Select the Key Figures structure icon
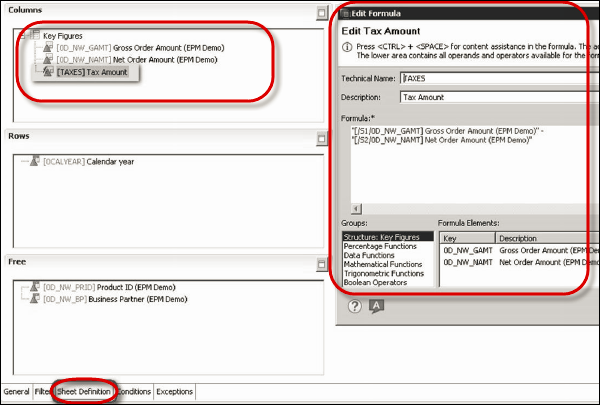This screenshot has height=405, width=600. (x=35, y=35)
